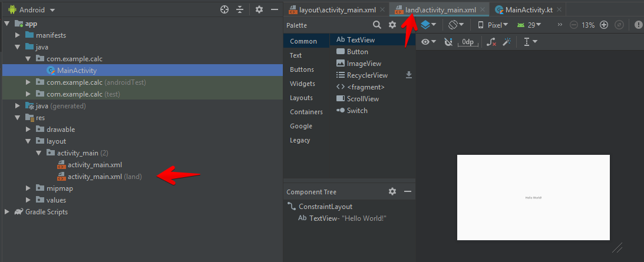
Task: Click the Infer Constraints magic wand
Action: [506, 42]
